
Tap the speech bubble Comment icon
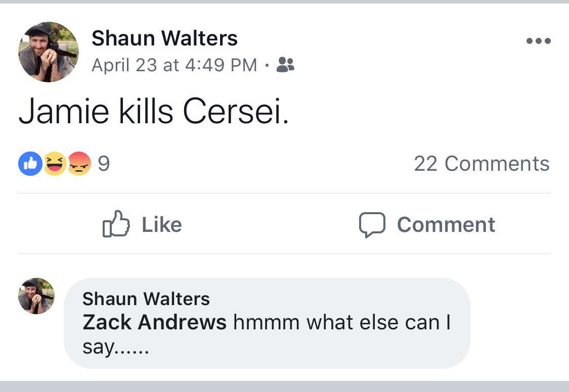[372, 225]
